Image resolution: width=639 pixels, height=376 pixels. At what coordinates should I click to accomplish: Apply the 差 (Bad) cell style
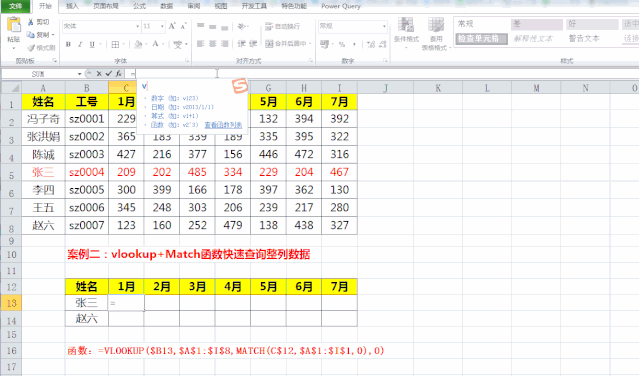coord(537,24)
